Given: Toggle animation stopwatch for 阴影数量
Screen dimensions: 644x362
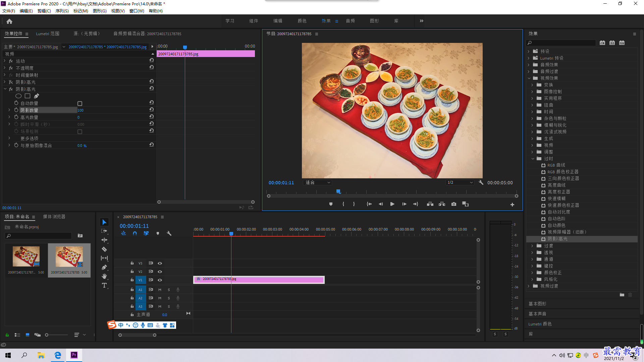Looking at the screenshot, I should [x=16, y=110].
